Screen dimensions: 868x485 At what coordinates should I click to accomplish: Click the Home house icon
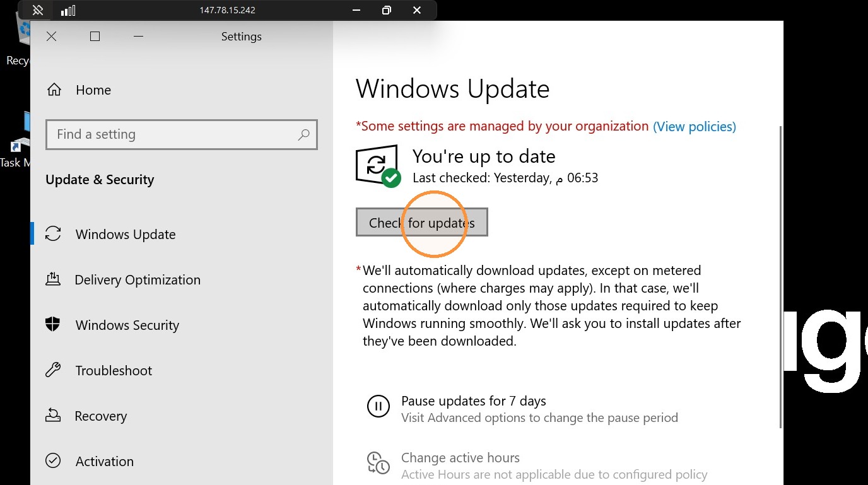coord(54,90)
